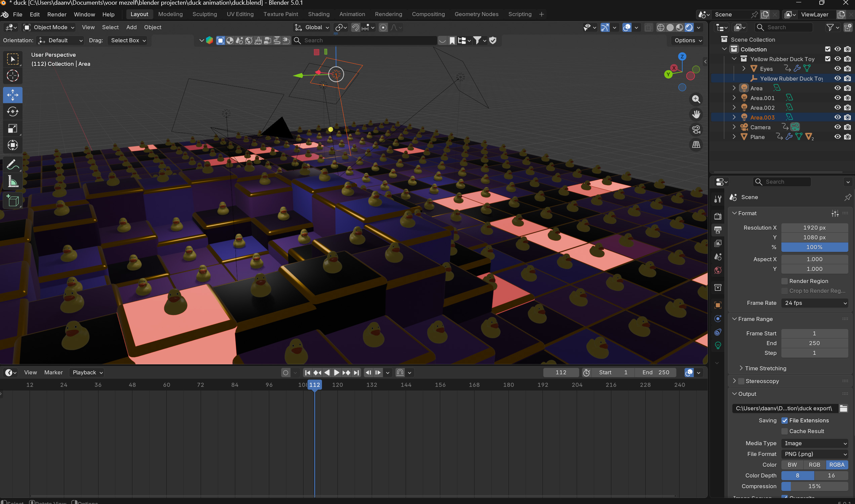
Task: Activate the Measure tool
Action: point(12,182)
